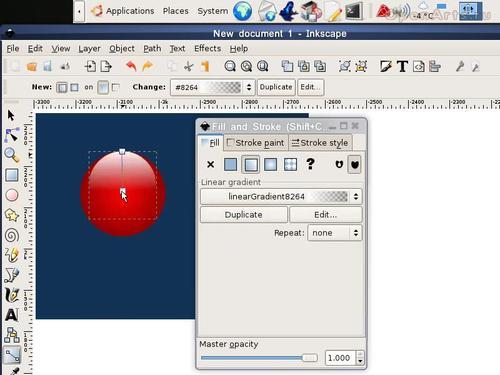Open the Effects menu
The height and width of the screenshot is (375, 500).
[207, 49]
